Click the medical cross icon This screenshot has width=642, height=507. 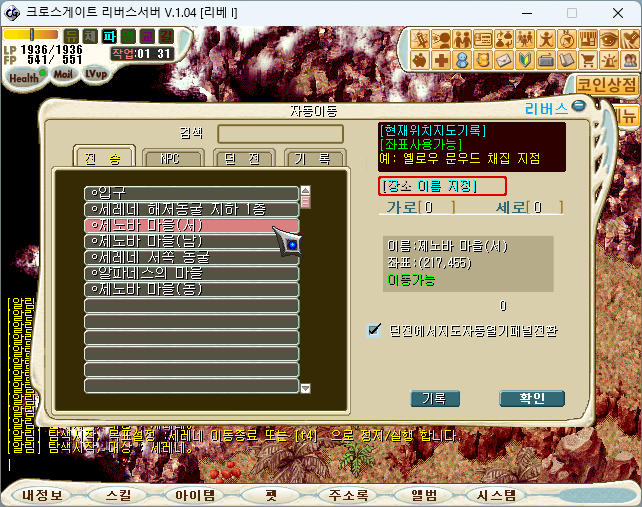(441, 60)
